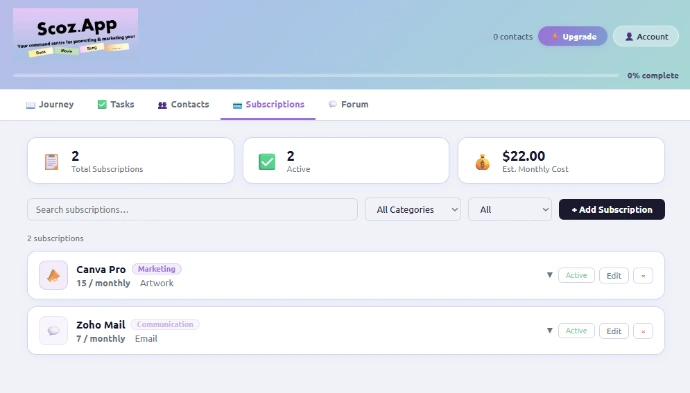Click the 0 contacts text
The height and width of the screenshot is (393, 690).
tap(513, 37)
